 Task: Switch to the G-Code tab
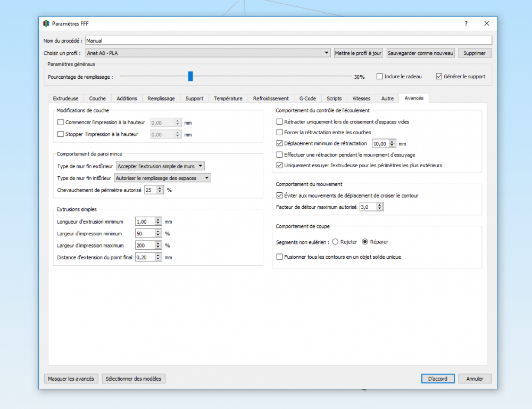[x=307, y=99]
